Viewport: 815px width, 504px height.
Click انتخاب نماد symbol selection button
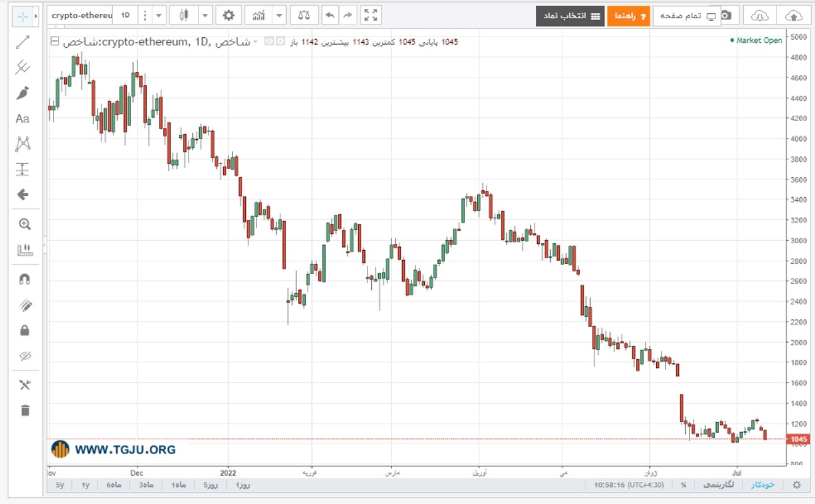tap(570, 16)
